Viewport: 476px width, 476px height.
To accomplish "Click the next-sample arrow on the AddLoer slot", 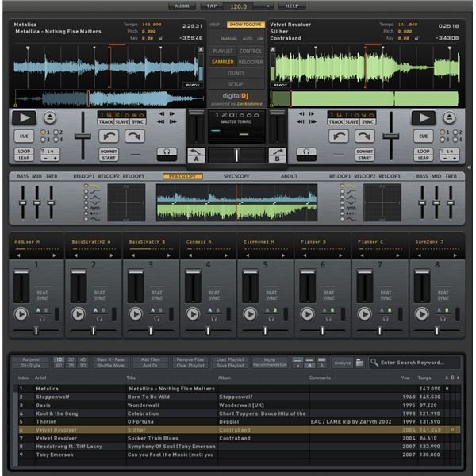I will pos(54,255).
